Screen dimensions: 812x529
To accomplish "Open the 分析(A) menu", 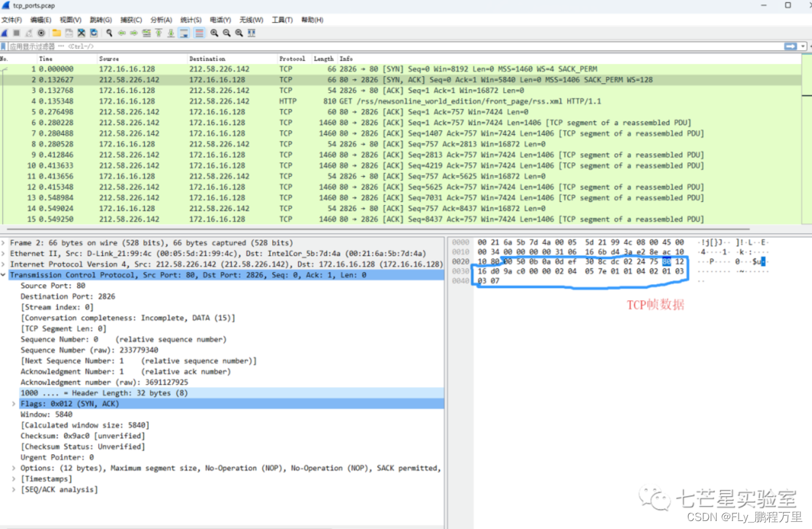I will tap(161, 20).
